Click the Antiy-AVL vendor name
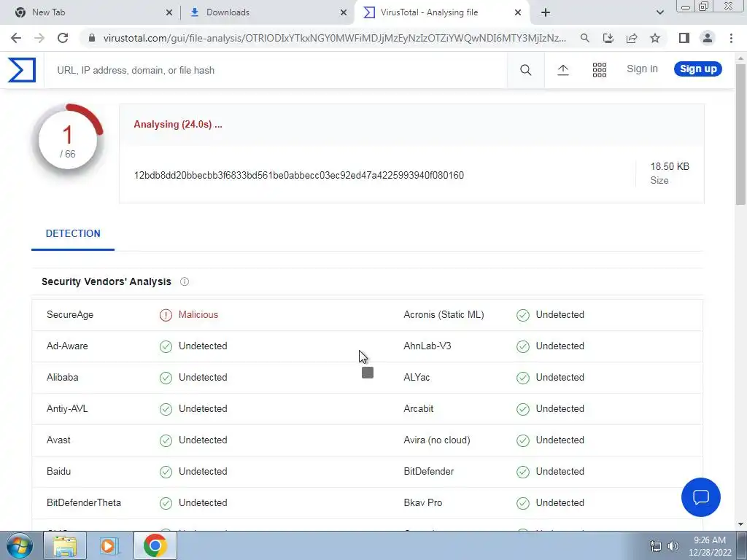The height and width of the screenshot is (560, 747). [x=67, y=408]
